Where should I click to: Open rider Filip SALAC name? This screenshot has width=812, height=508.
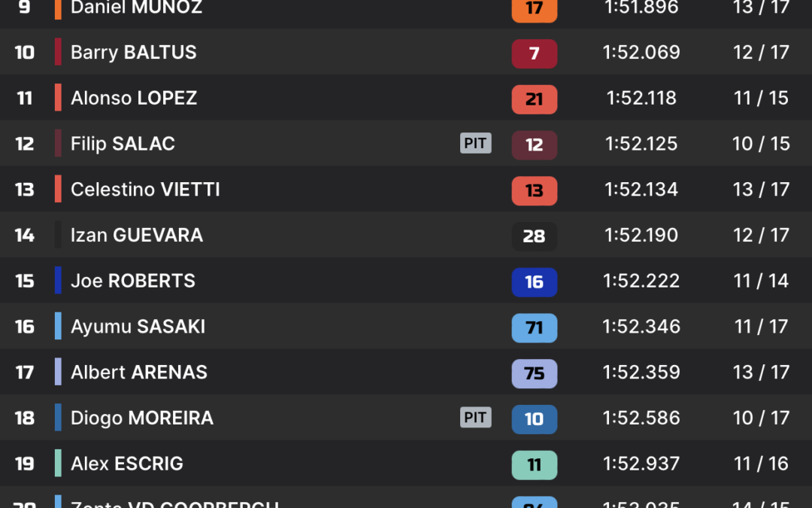point(123,144)
